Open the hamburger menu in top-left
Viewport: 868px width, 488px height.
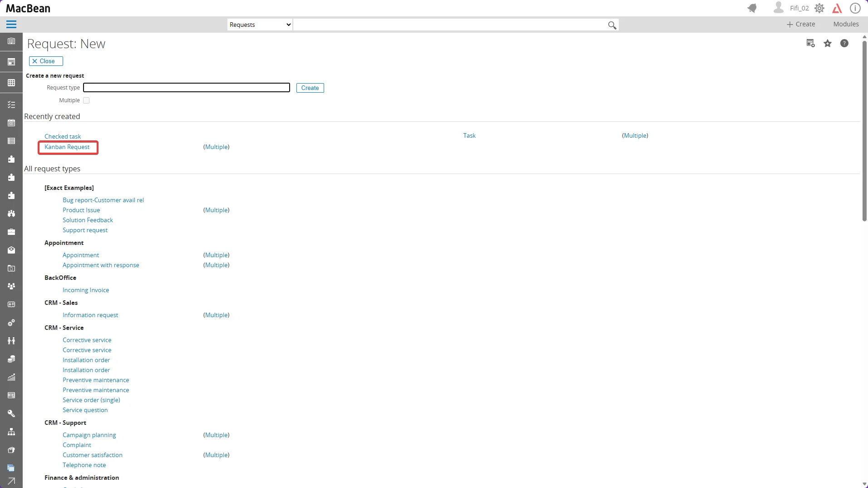coord(11,25)
